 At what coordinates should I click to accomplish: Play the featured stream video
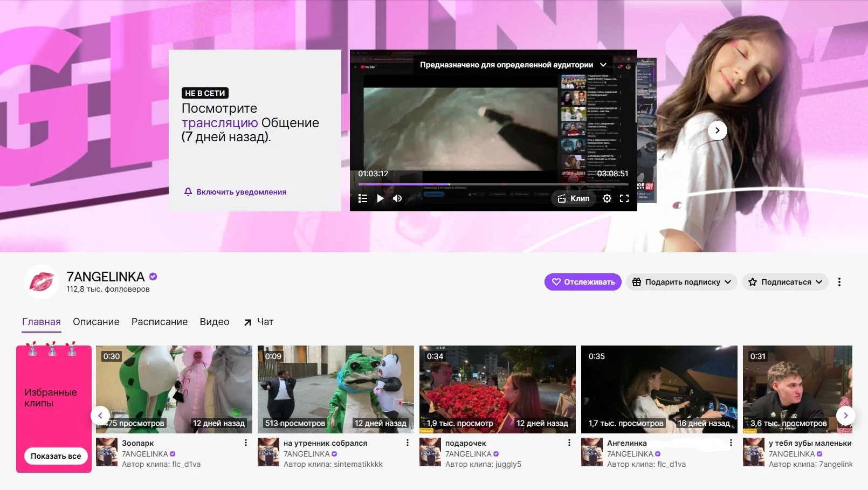click(x=380, y=198)
